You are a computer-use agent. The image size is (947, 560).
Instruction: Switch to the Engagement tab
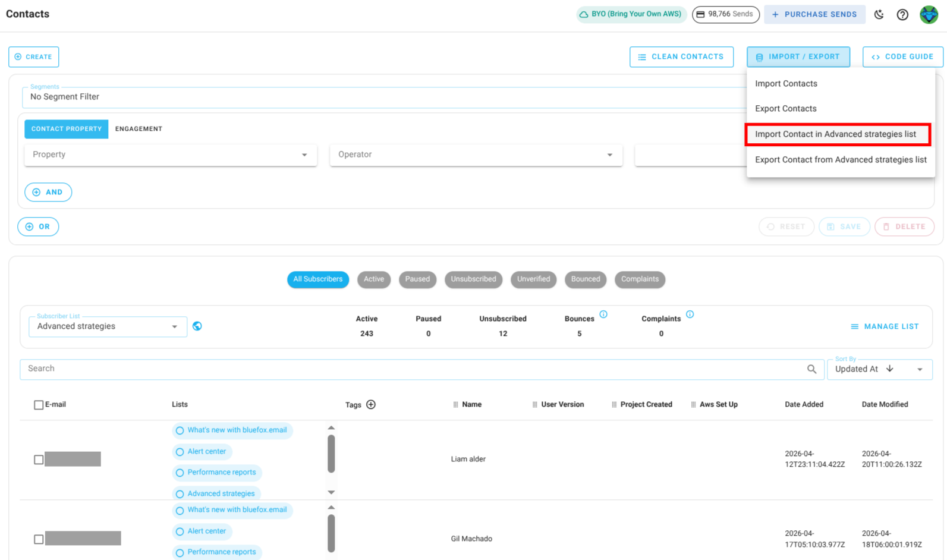click(139, 129)
